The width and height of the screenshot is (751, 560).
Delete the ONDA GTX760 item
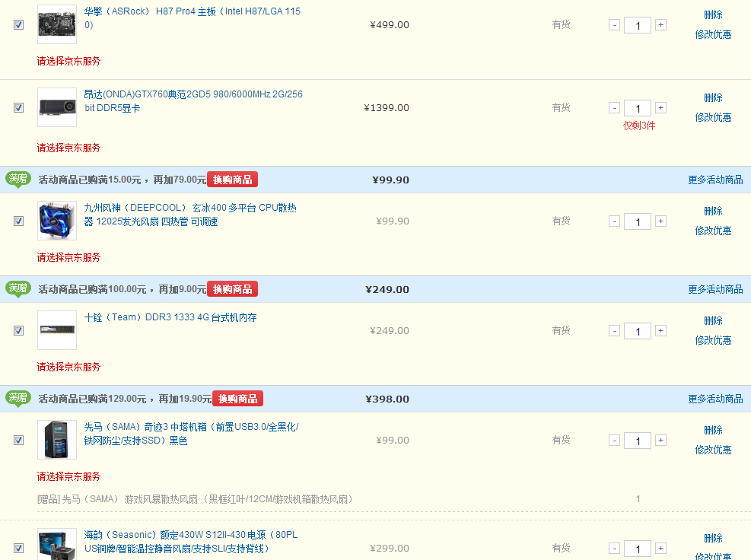(x=713, y=97)
